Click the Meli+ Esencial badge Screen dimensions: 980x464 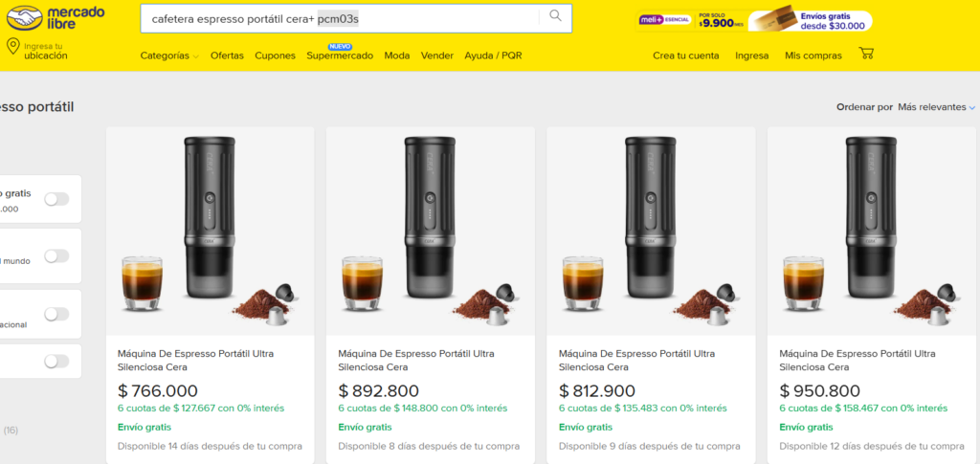(x=664, y=20)
